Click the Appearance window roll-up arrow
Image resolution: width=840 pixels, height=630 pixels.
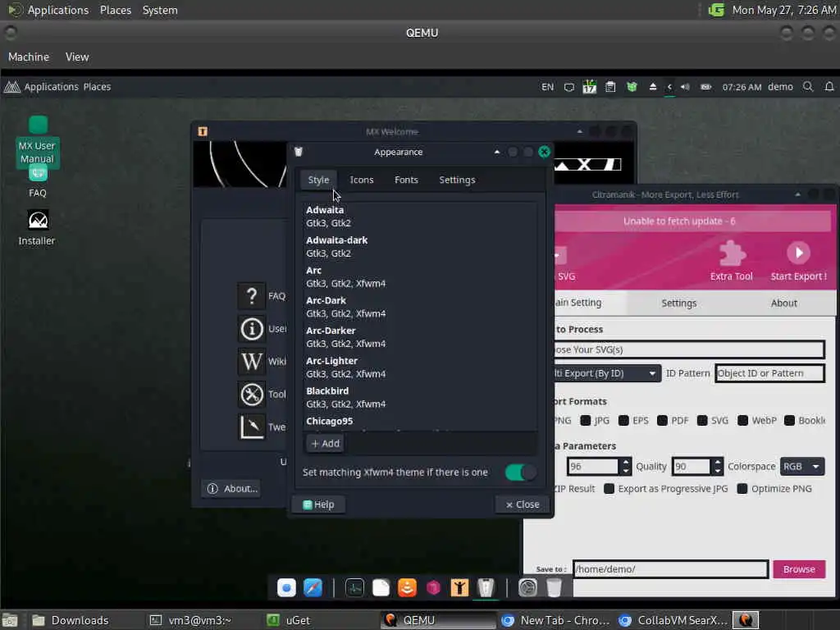tap(497, 152)
